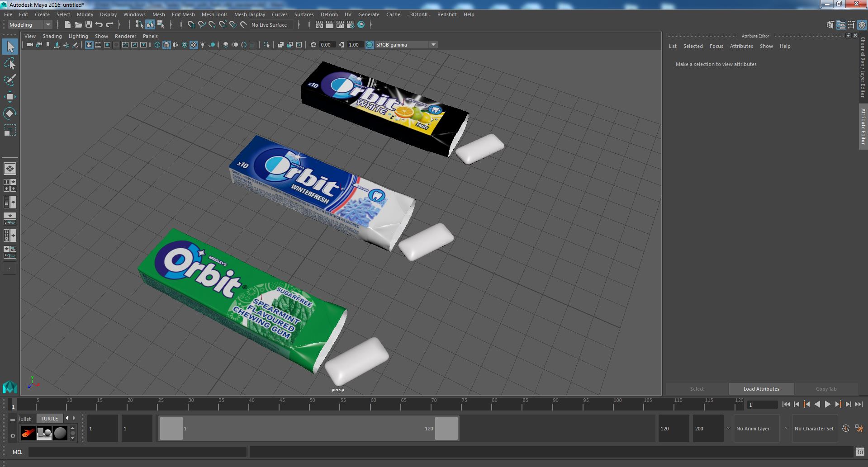This screenshot has width=868, height=467.
Task: Toggle snap to points
Action: coord(212,24)
